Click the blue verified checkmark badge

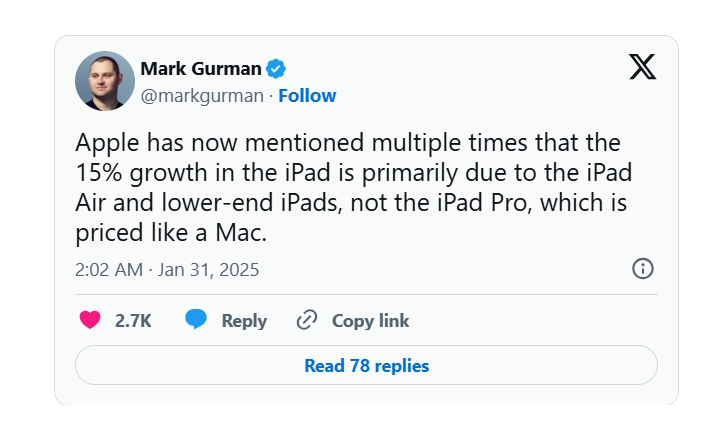tap(276, 69)
